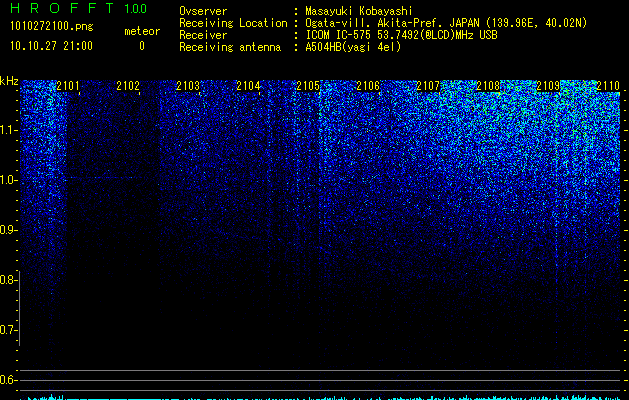Click the observer name Masayuki Kobayashi

[x=359, y=11]
